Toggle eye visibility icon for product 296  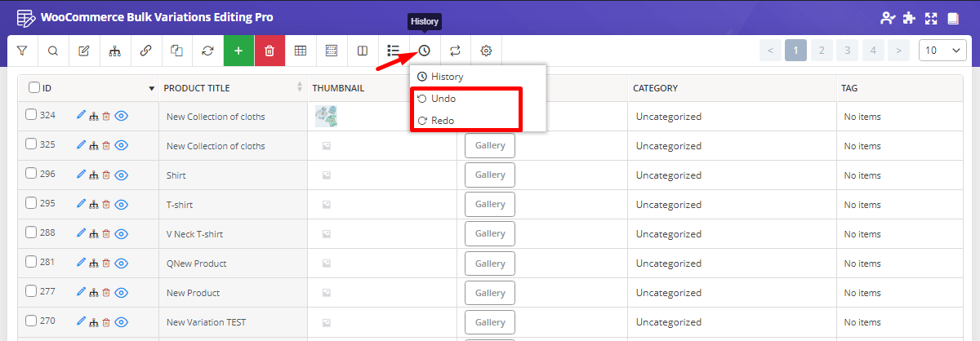pyautogui.click(x=122, y=175)
